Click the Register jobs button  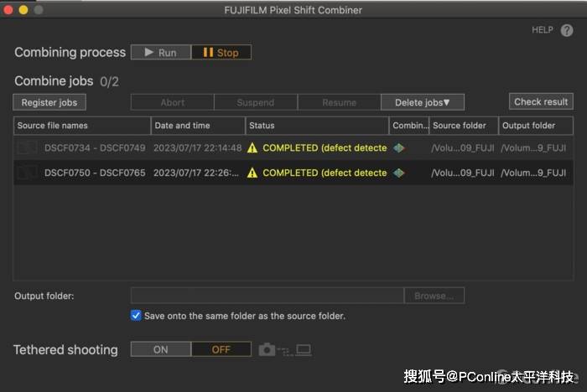(49, 102)
